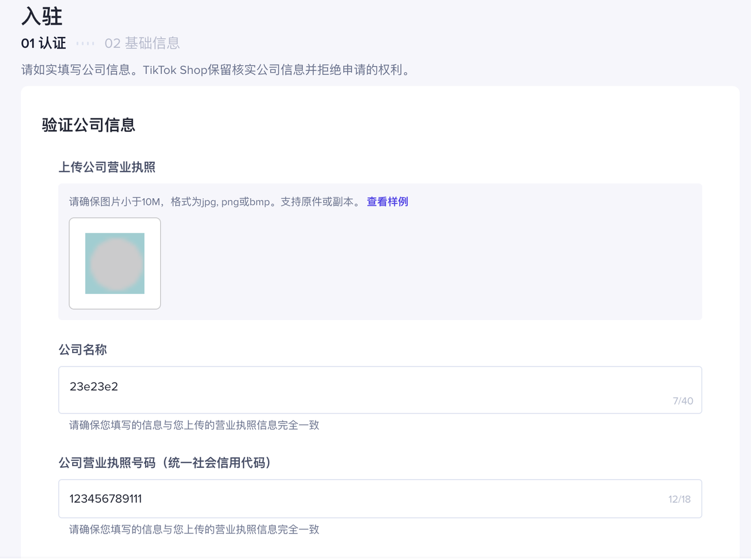Viewport: 751px width, 560px height.
Task: Select the license number 123456789111
Action: [x=106, y=498]
